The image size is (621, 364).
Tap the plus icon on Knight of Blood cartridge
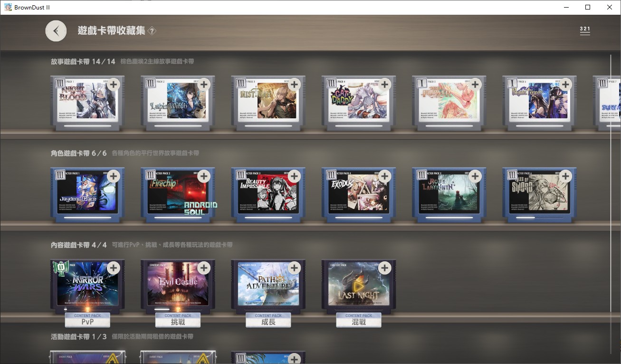pos(113,85)
